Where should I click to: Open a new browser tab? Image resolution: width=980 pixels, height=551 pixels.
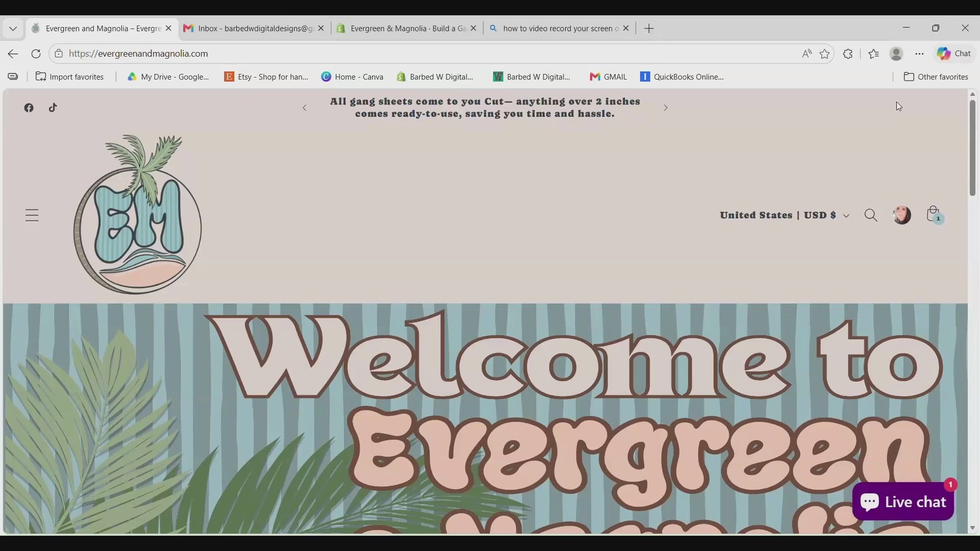click(x=649, y=29)
